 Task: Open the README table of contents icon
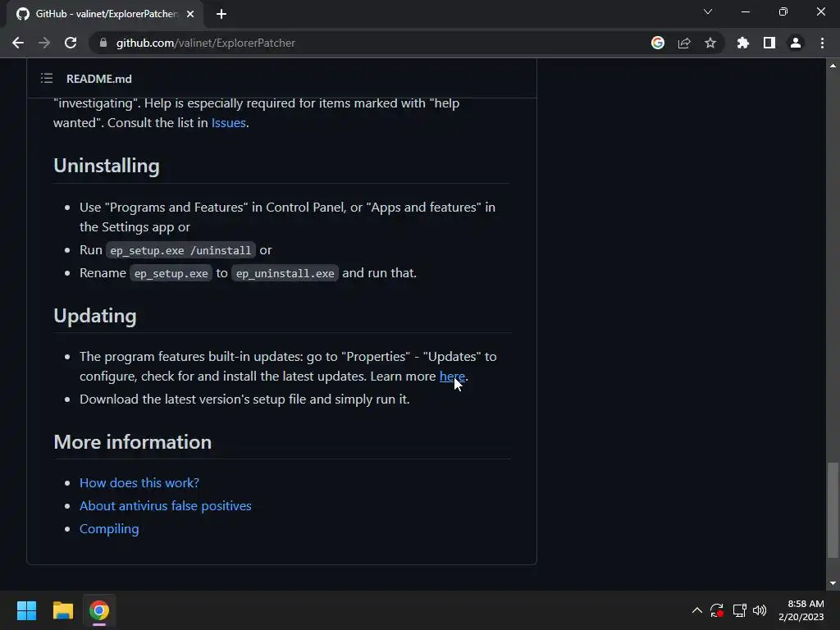47,79
